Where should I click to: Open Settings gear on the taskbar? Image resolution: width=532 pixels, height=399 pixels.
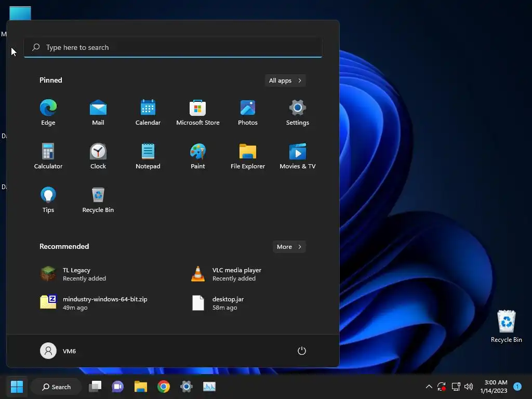(187, 387)
